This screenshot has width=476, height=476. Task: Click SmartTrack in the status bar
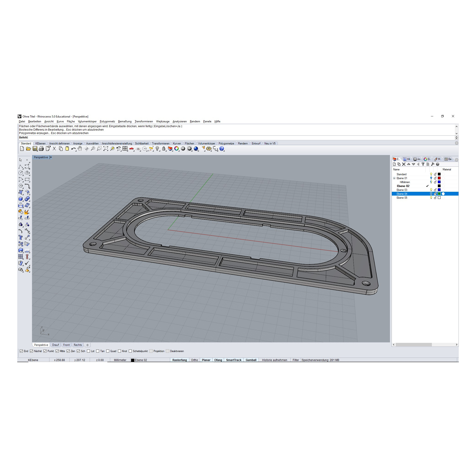234,360
